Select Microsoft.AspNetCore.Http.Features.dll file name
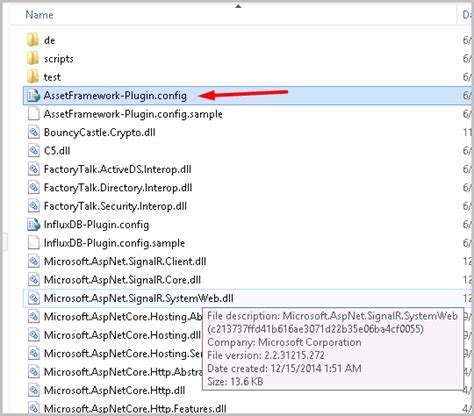This screenshot has height=416, width=474. coord(135,409)
